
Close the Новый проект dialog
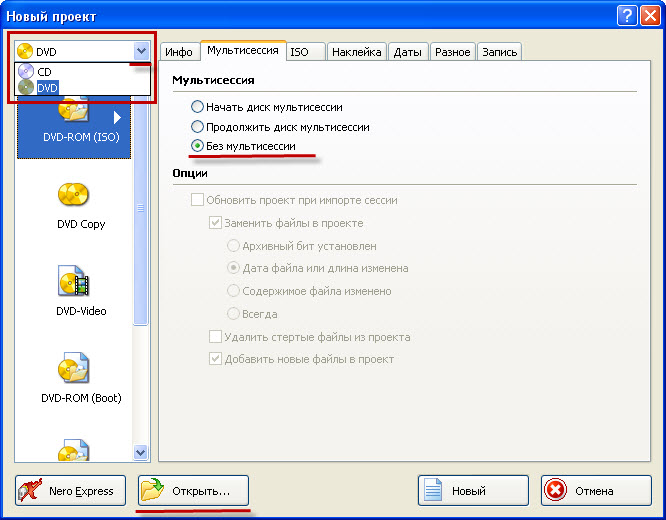click(650, 17)
